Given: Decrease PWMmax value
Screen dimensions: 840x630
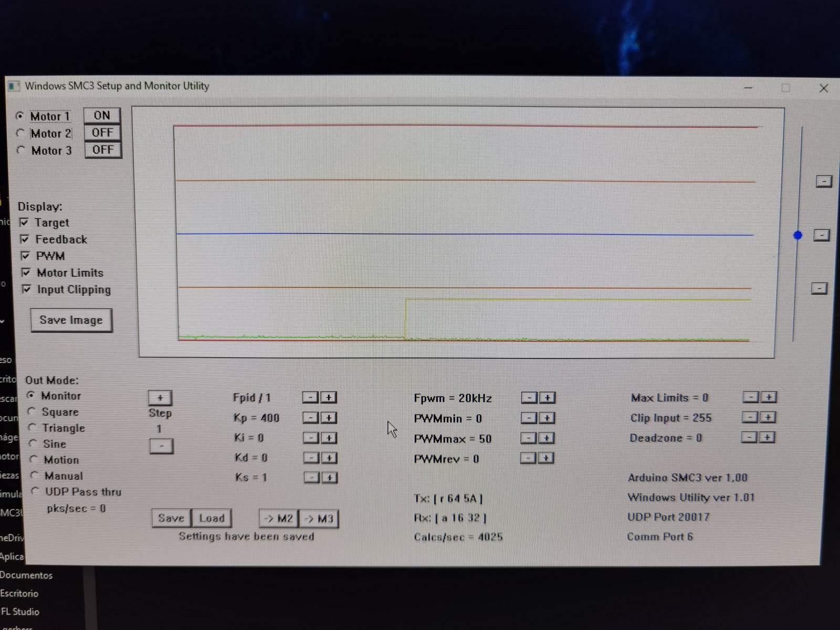Looking at the screenshot, I should [x=528, y=438].
